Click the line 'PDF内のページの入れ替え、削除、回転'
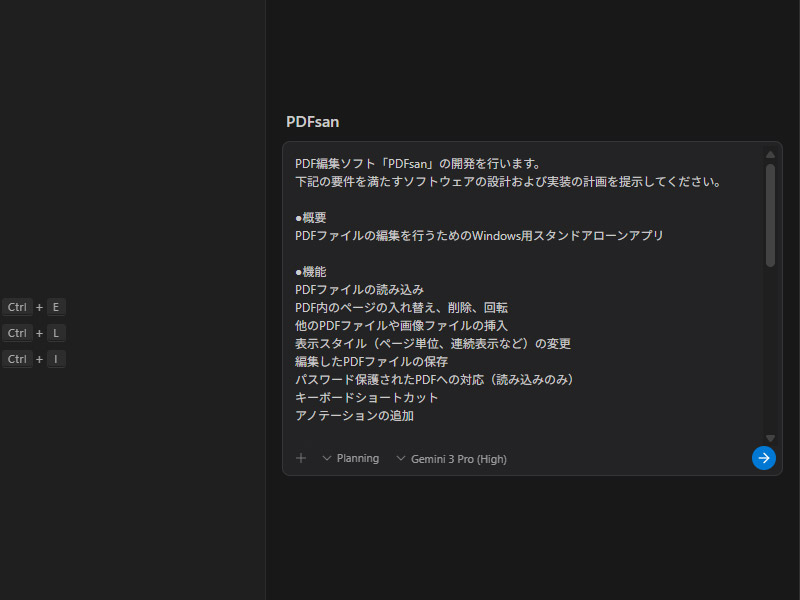 point(402,308)
